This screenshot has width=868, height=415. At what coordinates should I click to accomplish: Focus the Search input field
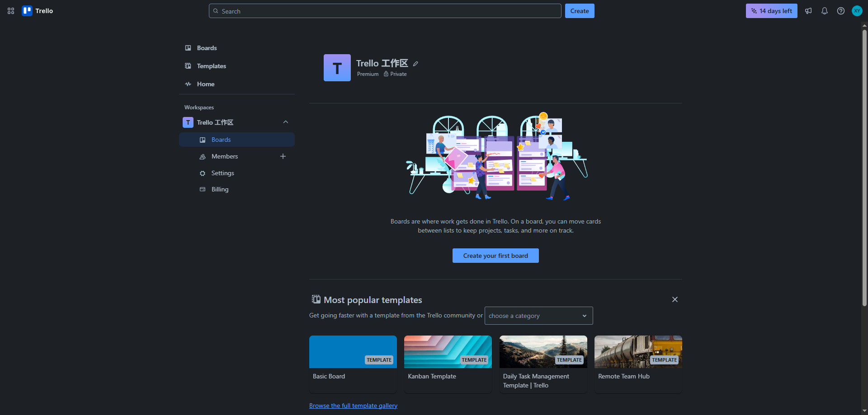coord(385,11)
